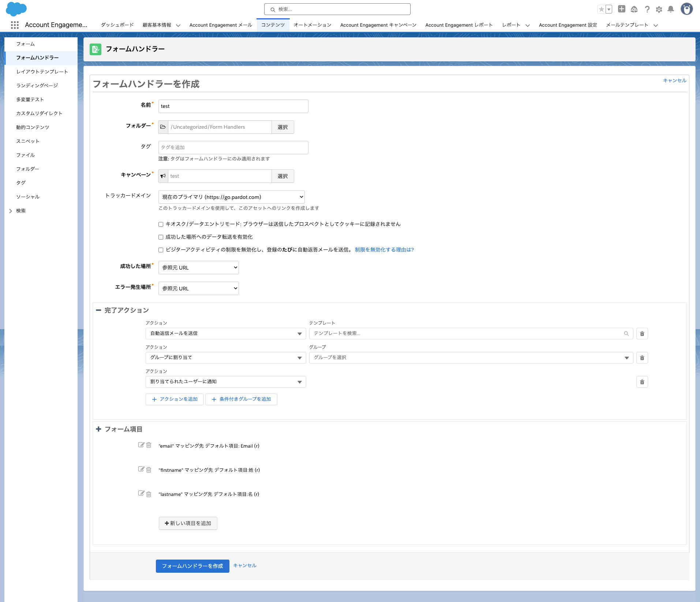Click 条件付きグループを追加 button

coord(241,399)
